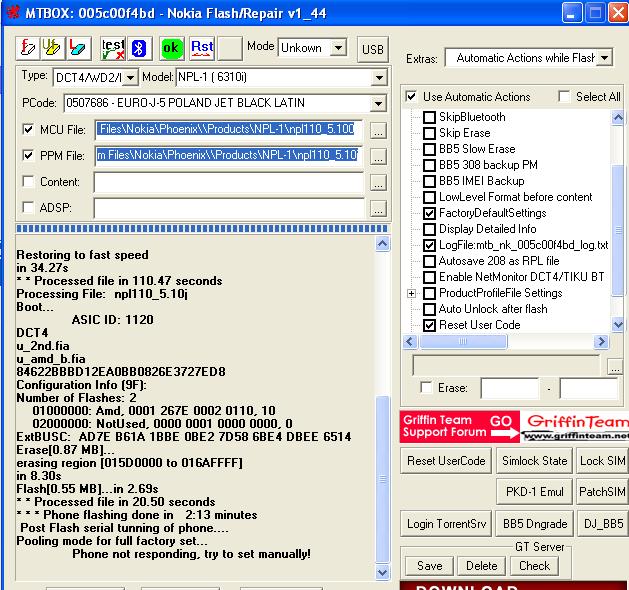Click the GT Server Save button
Screen dimensions: 629x590
pos(430,566)
